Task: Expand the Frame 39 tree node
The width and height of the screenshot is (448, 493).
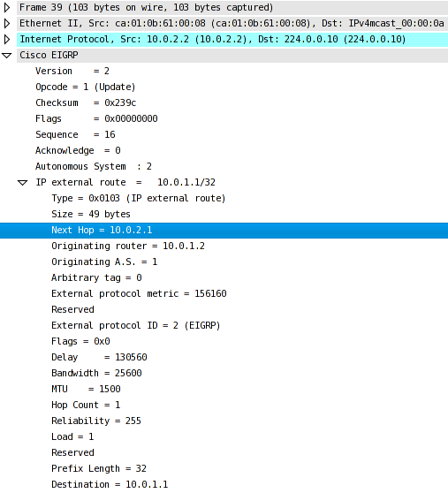Action: point(6,8)
